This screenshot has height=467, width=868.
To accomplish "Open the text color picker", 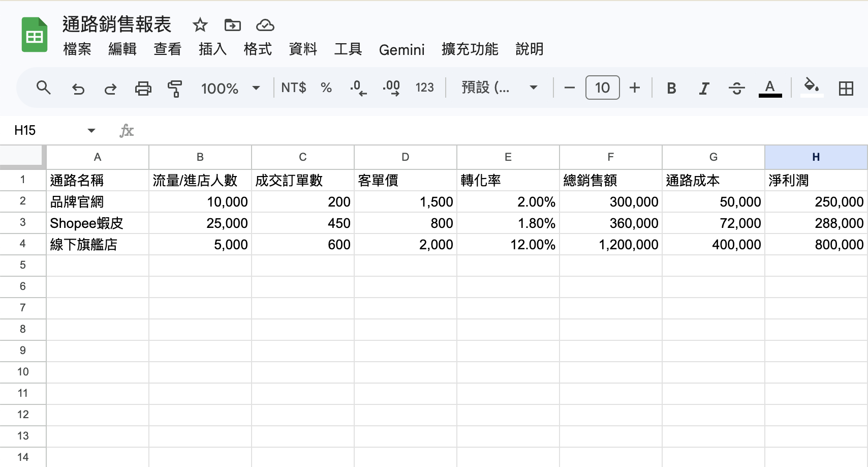I will 770,87.
